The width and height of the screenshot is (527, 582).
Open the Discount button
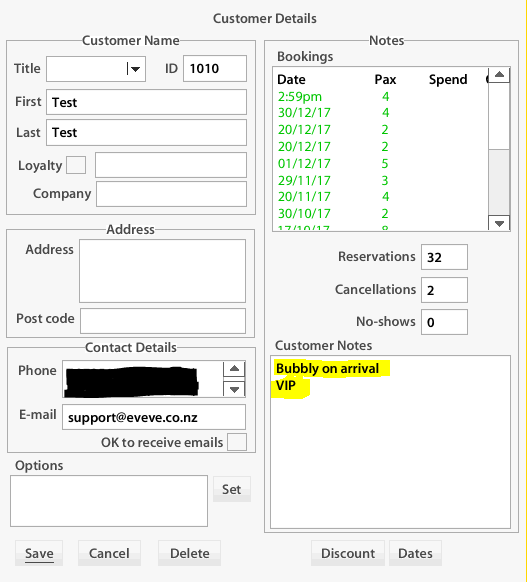pyautogui.click(x=348, y=553)
